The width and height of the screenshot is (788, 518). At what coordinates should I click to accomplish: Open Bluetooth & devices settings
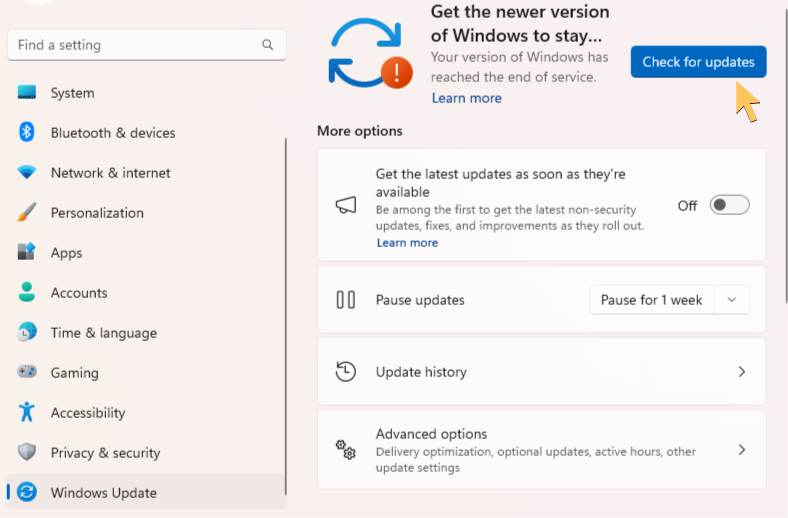click(x=146, y=133)
